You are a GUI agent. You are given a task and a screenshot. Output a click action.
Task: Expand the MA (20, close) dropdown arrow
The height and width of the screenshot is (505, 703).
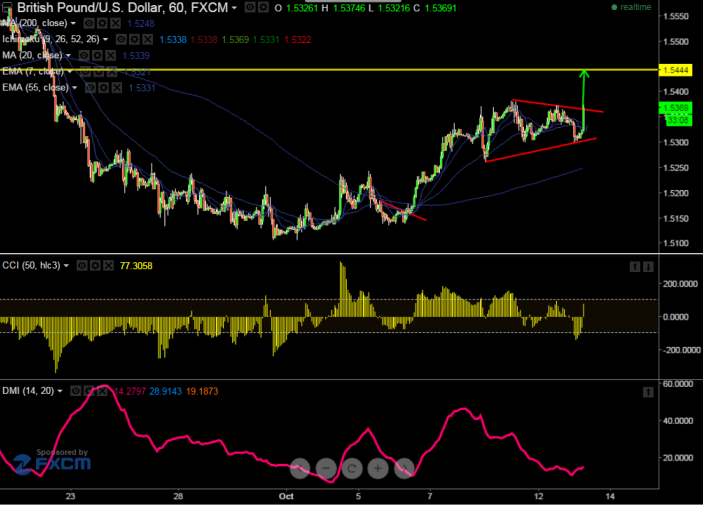point(69,56)
